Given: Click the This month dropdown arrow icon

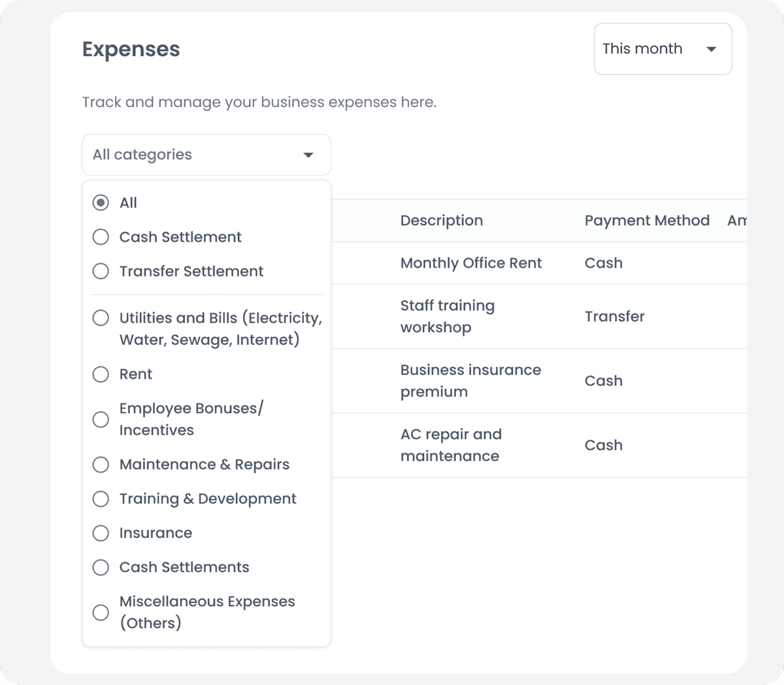Looking at the screenshot, I should (x=711, y=50).
